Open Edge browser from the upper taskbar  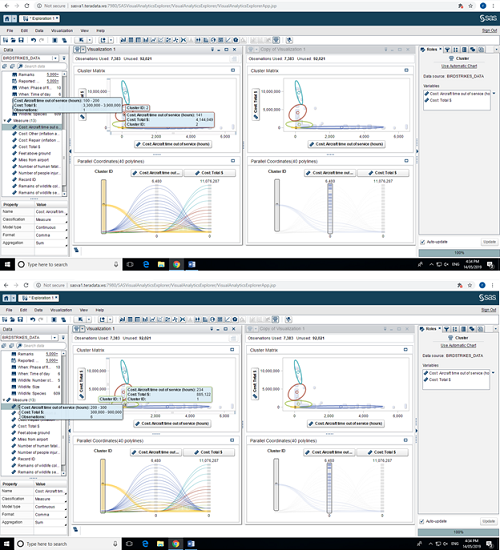tap(146, 264)
